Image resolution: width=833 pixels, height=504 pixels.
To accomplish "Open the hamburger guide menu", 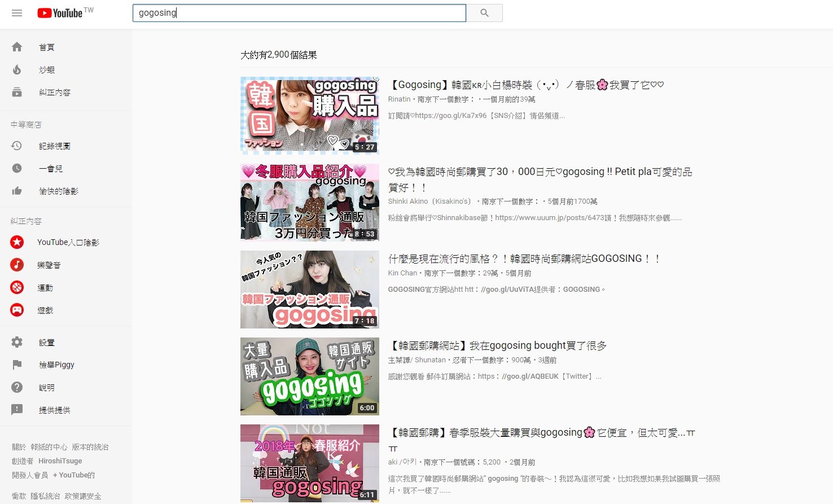I will (x=17, y=13).
